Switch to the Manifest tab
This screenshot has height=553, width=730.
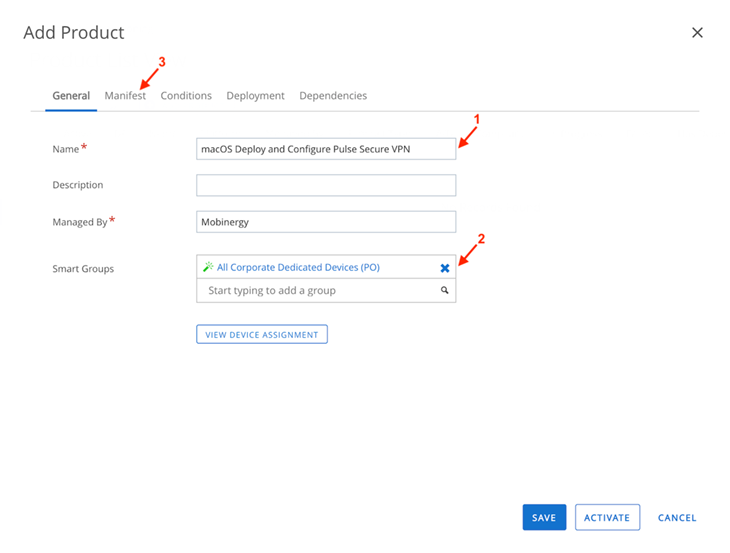pyautogui.click(x=125, y=96)
